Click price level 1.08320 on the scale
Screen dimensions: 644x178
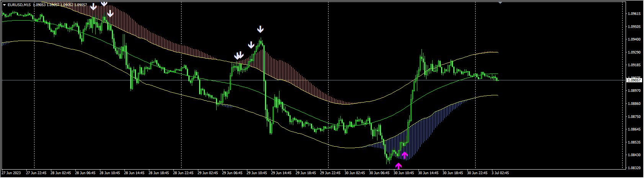634,168
